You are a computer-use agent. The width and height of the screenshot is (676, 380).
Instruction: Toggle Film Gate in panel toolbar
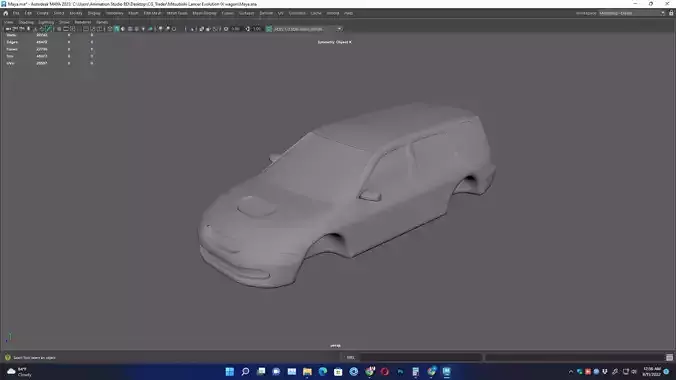(66, 29)
